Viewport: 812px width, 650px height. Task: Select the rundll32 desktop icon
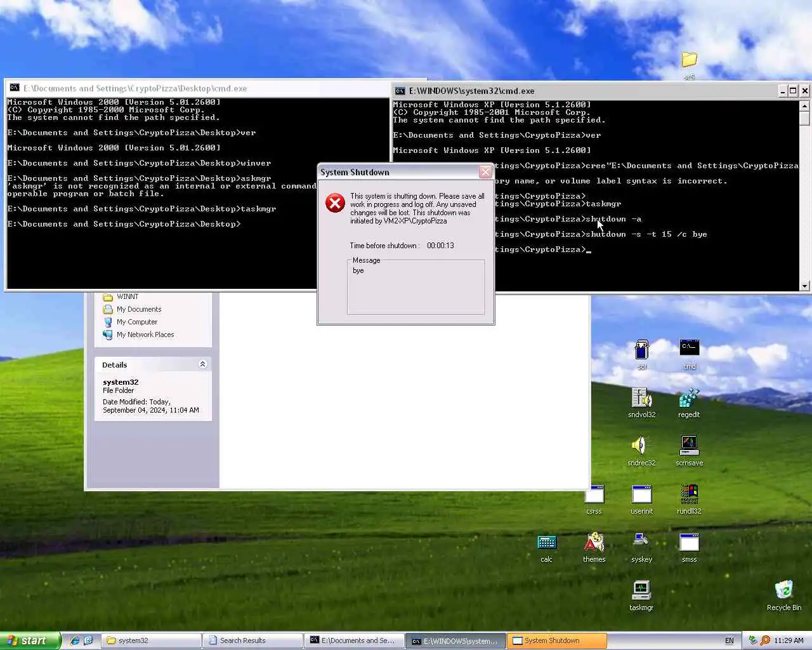pos(689,500)
